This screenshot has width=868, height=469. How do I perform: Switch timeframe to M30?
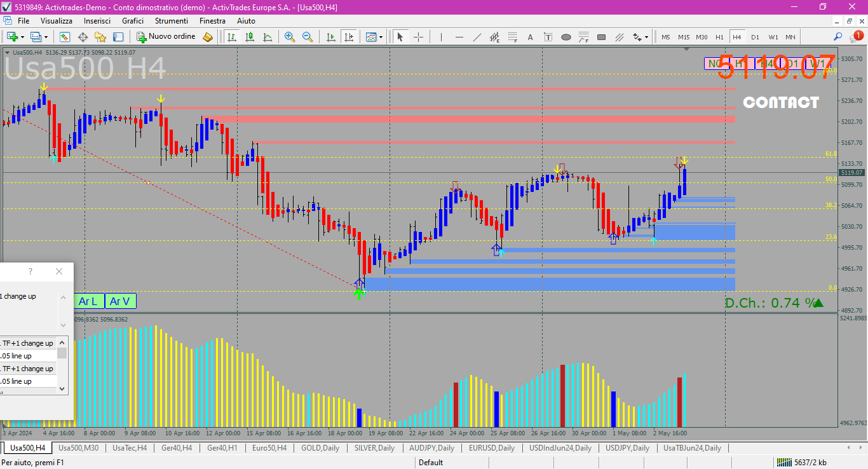(702, 37)
